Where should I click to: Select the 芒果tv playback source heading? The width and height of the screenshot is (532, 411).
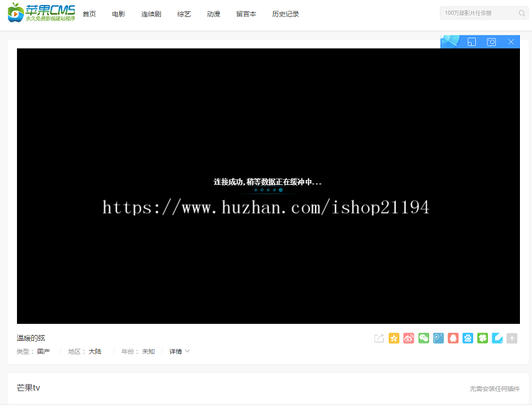(28, 388)
